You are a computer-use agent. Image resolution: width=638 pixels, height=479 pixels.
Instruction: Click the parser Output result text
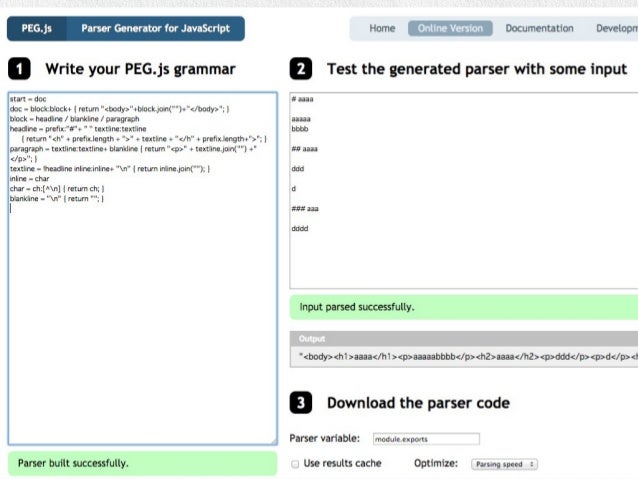click(x=468, y=357)
